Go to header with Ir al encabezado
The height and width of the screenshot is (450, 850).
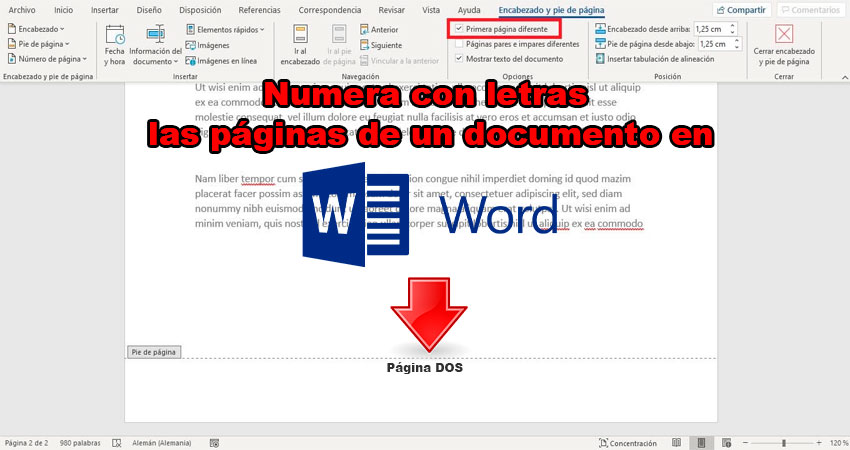[300, 45]
